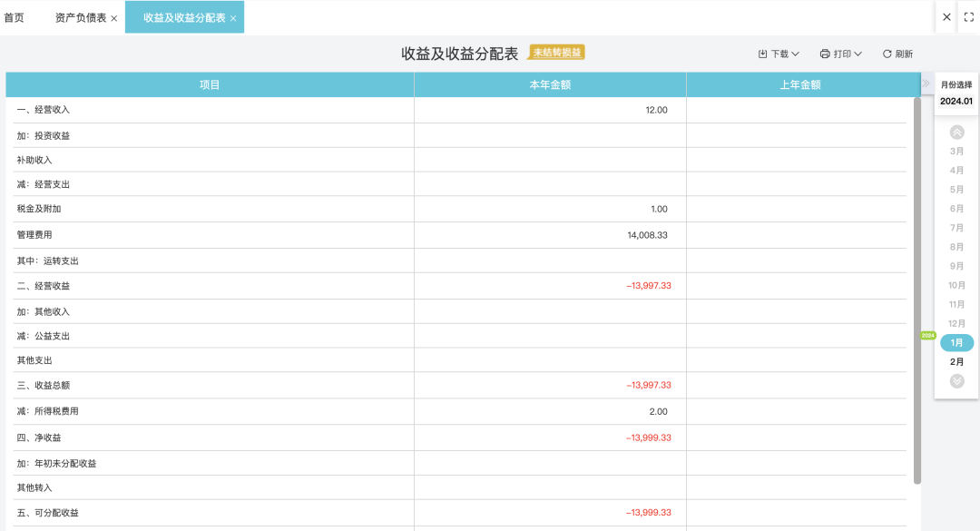Viewport: 980px width, 531px height.
Task: Select the highlighted 1月 month
Action: point(957,343)
